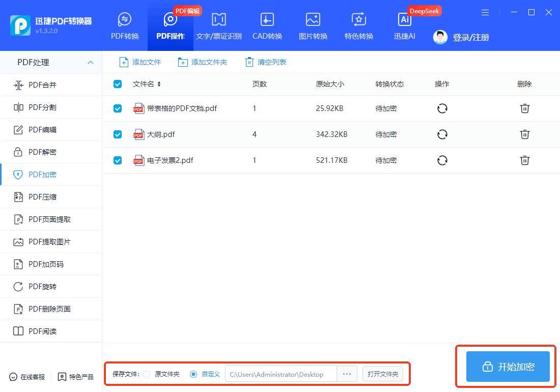This screenshot has width=560, height=392.
Task: Click the 清空列表 trash icon
Action: [249, 62]
